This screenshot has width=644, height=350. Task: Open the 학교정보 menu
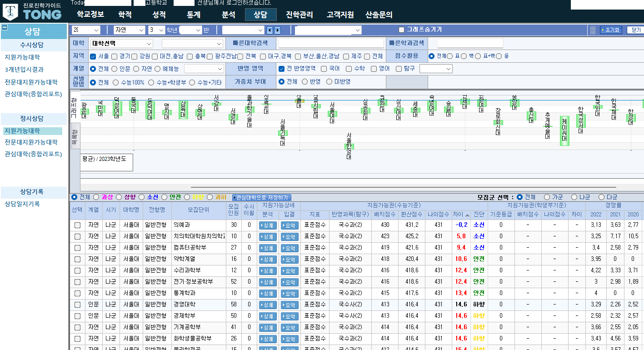click(90, 15)
